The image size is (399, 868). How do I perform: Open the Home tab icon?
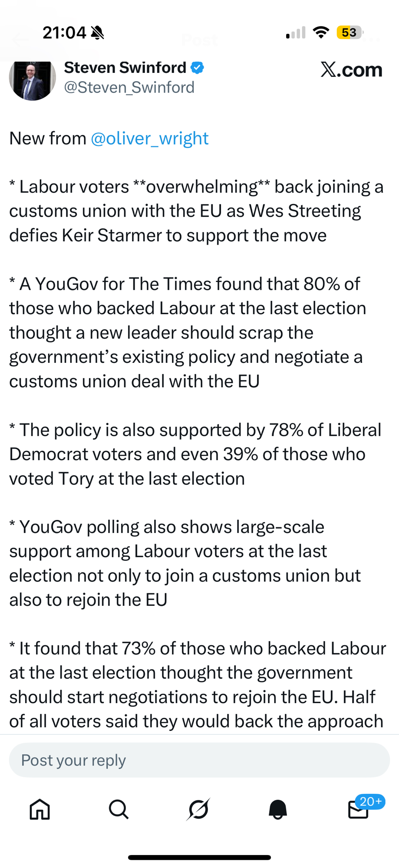coord(40,809)
